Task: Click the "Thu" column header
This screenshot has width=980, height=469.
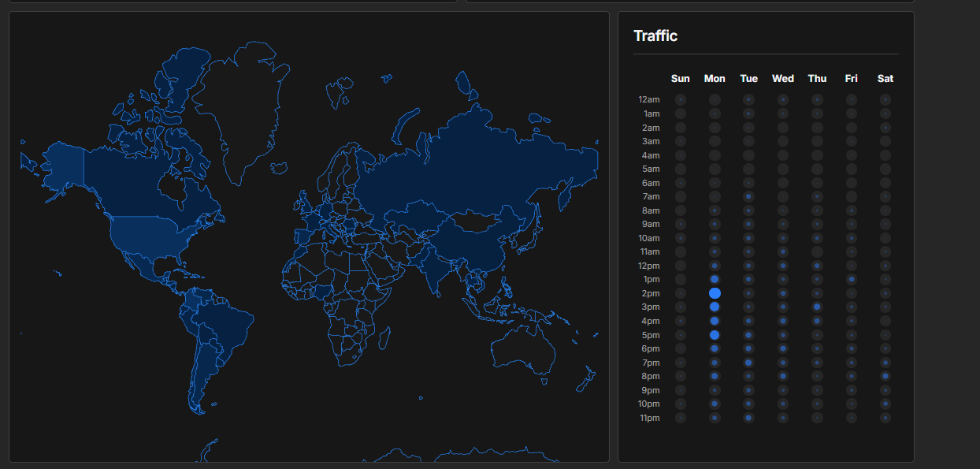Action: (817, 78)
